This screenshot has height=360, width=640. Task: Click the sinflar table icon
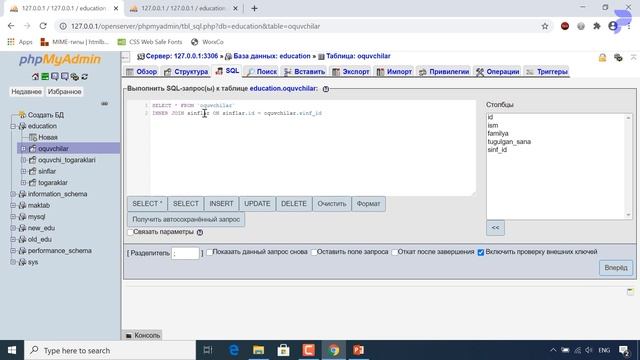(x=33, y=171)
